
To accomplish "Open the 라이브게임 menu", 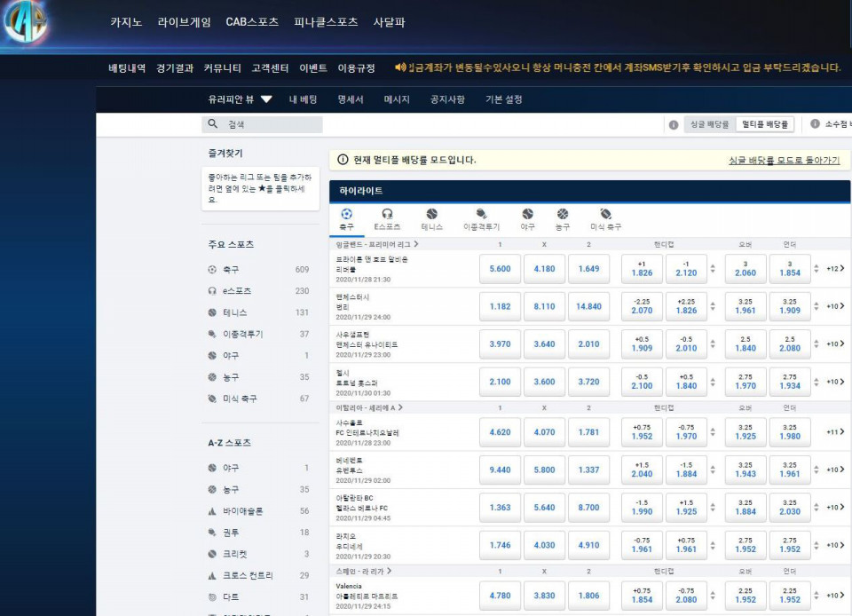I will [x=185, y=22].
